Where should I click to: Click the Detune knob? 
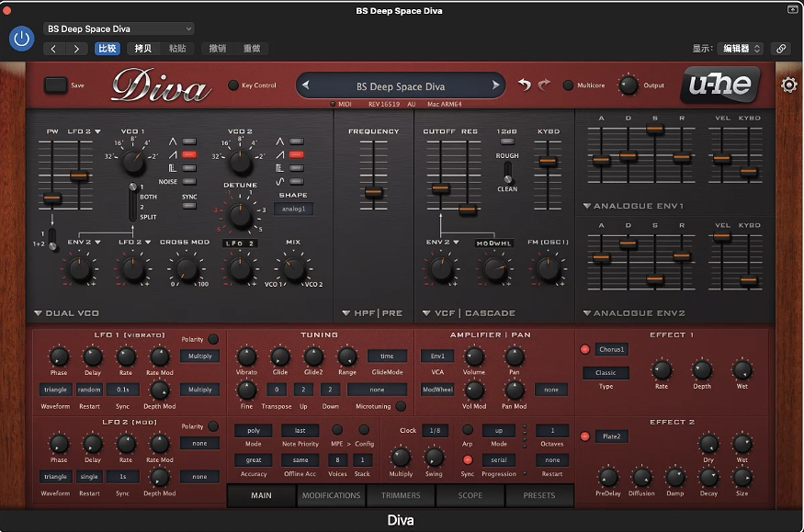[240, 216]
